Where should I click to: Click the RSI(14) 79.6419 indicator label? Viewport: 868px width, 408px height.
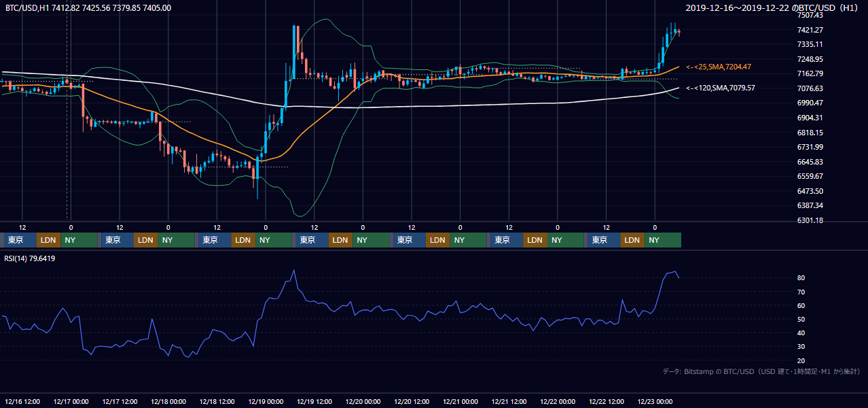click(30, 258)
